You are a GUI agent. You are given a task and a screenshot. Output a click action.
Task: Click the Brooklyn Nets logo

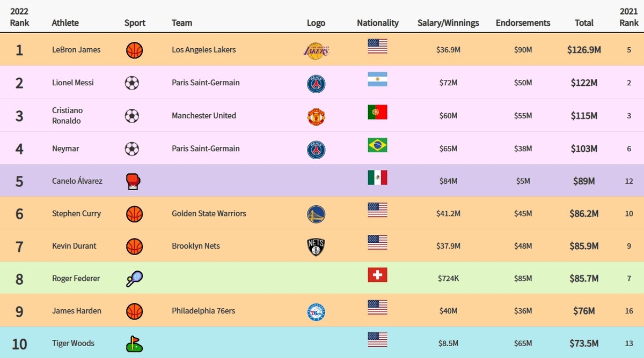pyautogui.click(x=316, y=247)
